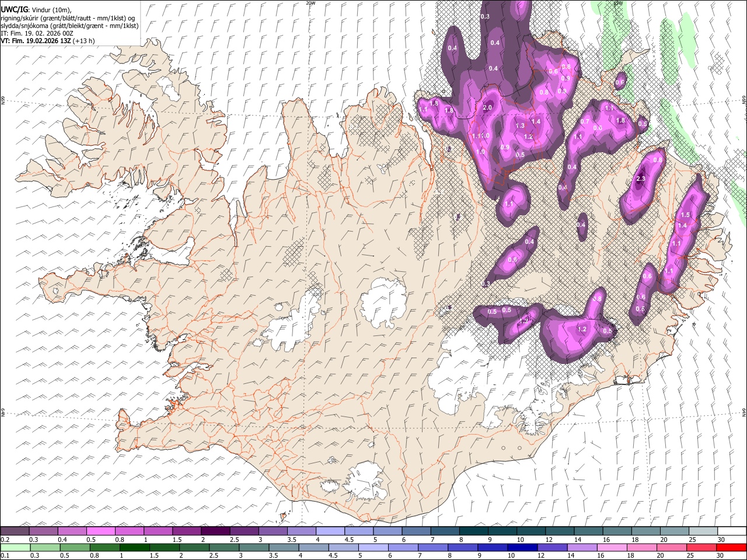Select the darkest purple upper swatch at 2
The height and width of the screenshot is (560, 747).
[x=215, y=531]
